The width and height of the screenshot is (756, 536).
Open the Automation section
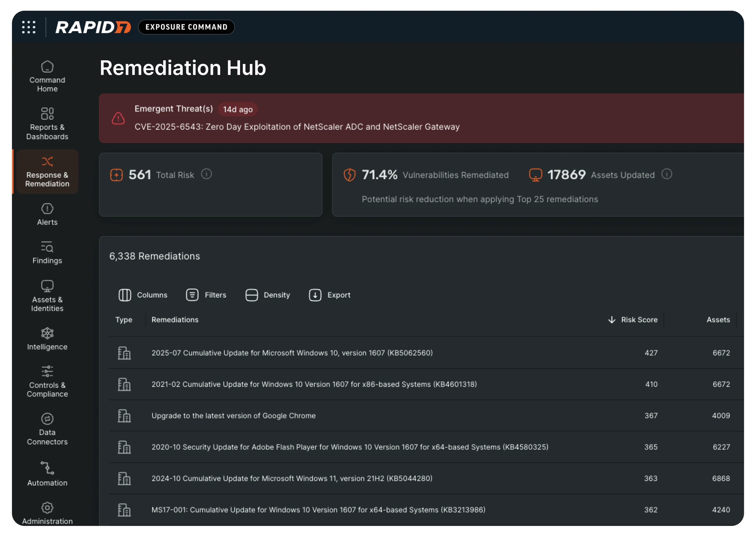pos(47,474)
